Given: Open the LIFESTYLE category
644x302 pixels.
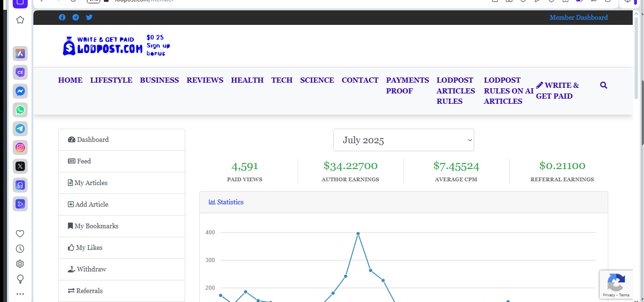Looking at the screenshot, I should coord(111,80).
